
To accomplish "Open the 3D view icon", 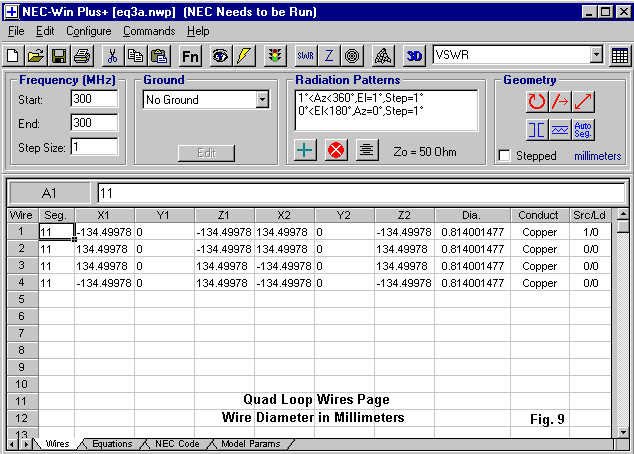I will pos(415,55).
